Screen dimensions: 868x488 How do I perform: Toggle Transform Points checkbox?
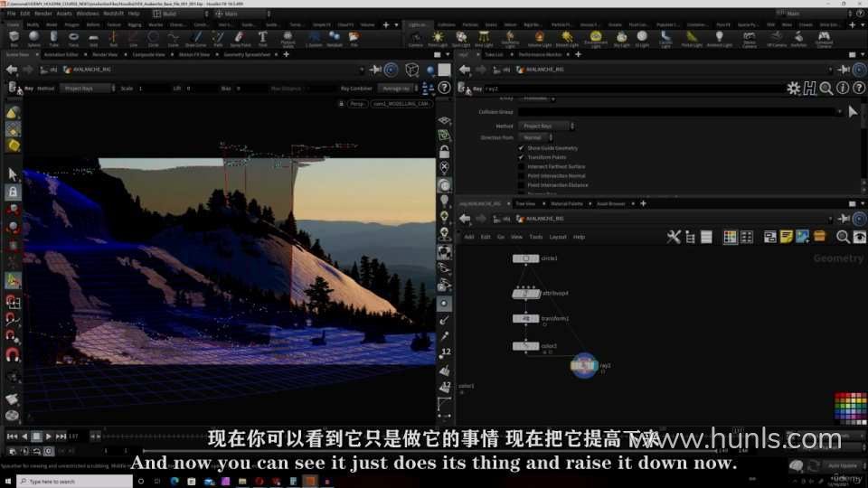(x=521, y=157)
